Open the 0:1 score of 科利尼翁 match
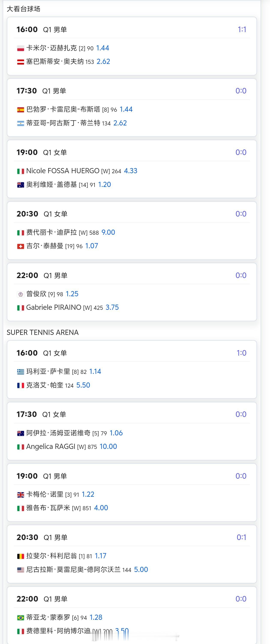 (241, 537)
